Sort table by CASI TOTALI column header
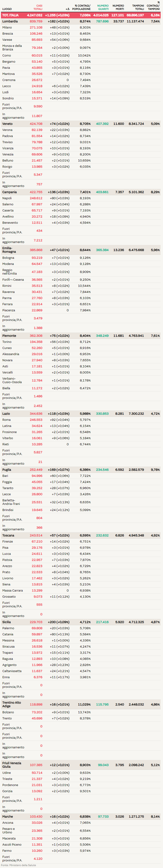The image size is (163, 868). pyautogui.click(x=38, y=7)
